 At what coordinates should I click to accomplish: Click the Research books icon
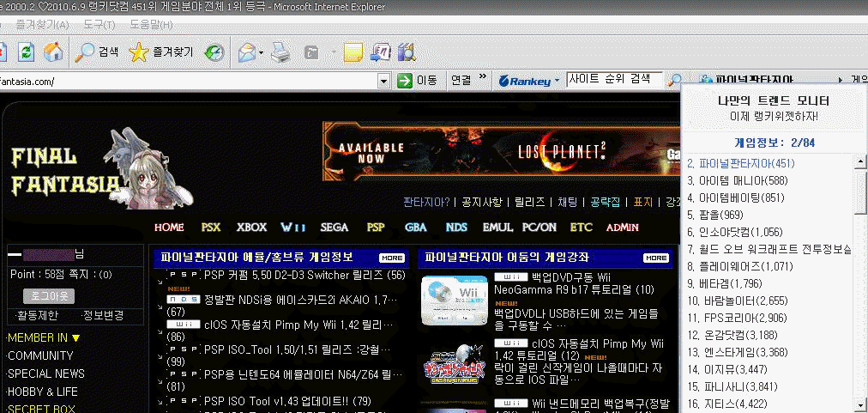407,52
